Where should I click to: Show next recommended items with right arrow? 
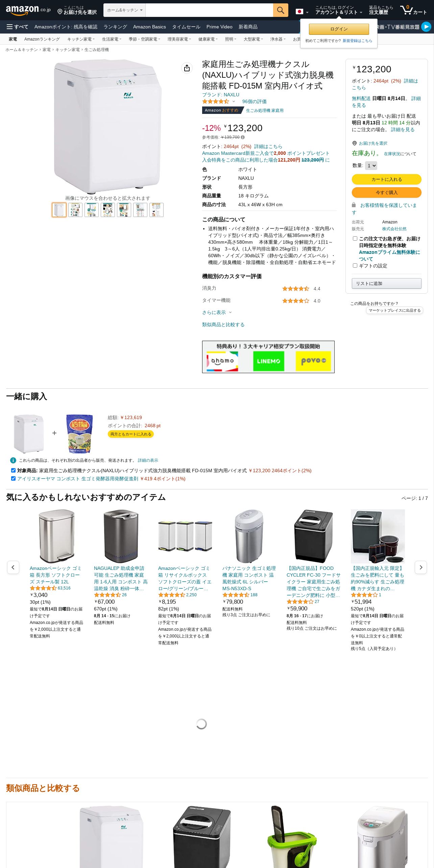[x=421, y=567]
